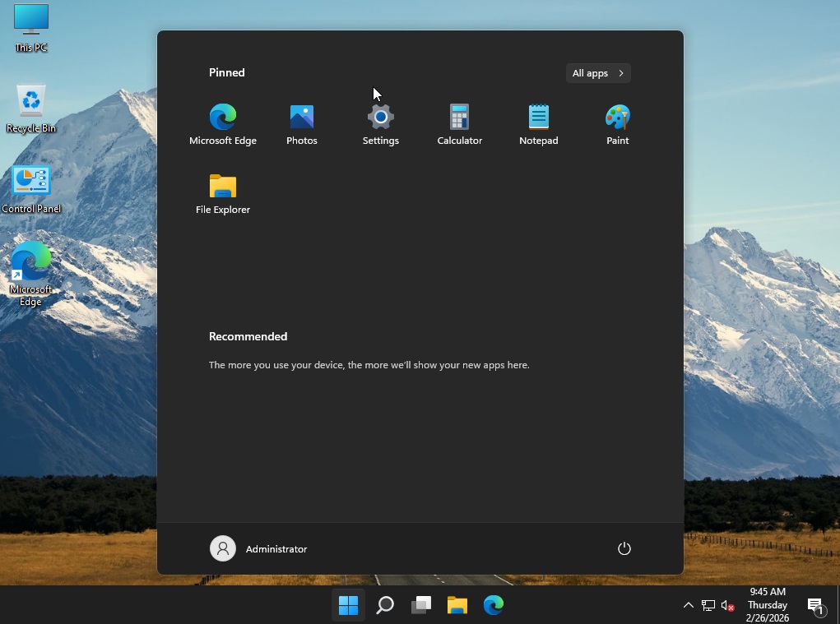The height and width of the screenshot is (624, 840).
Task: Toggle the Start button on taskbar
Action: pos(349,605)
